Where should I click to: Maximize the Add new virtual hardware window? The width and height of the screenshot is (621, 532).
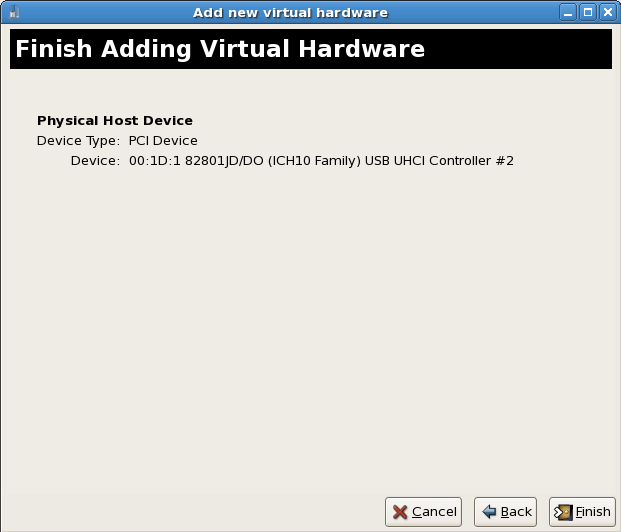(x=588, y=12)
